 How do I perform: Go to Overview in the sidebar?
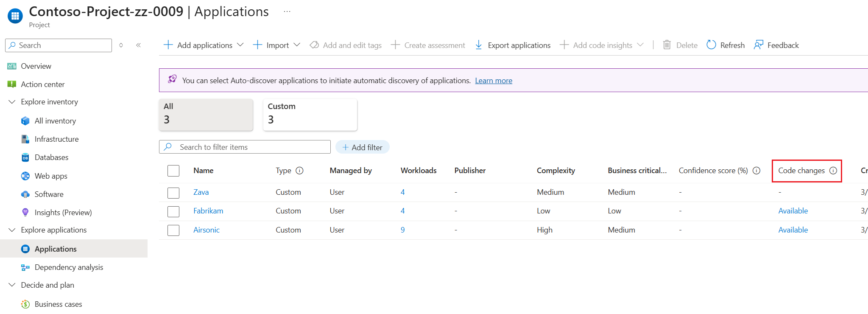coord(36,66)
